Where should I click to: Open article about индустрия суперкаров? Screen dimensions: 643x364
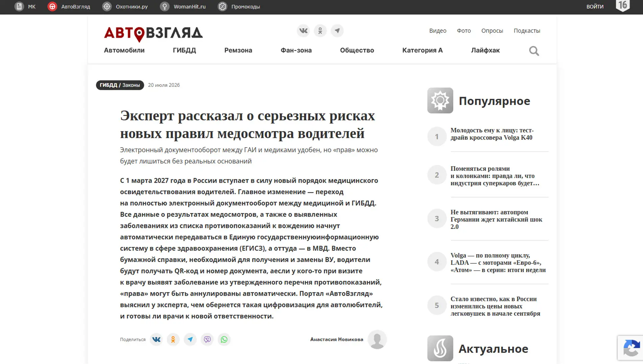(495, 176)
